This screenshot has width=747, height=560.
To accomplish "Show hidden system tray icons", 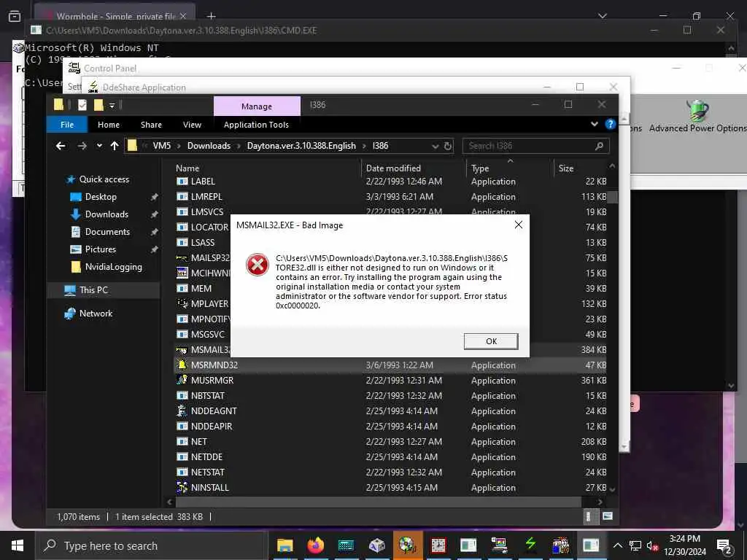I will point(617,545).
